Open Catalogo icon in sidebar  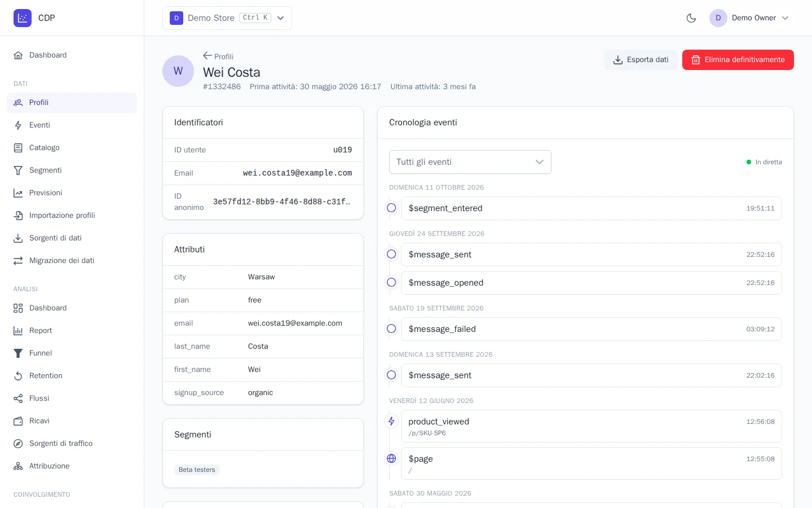[18, 148]
